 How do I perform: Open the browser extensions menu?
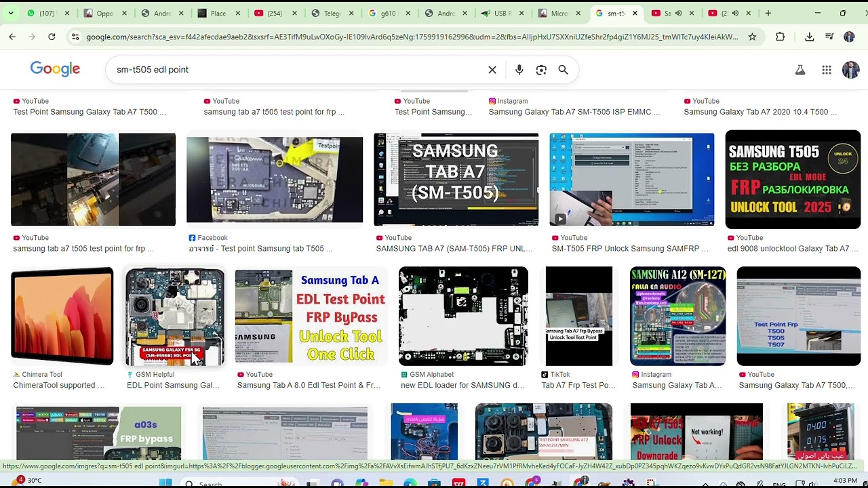780,37
